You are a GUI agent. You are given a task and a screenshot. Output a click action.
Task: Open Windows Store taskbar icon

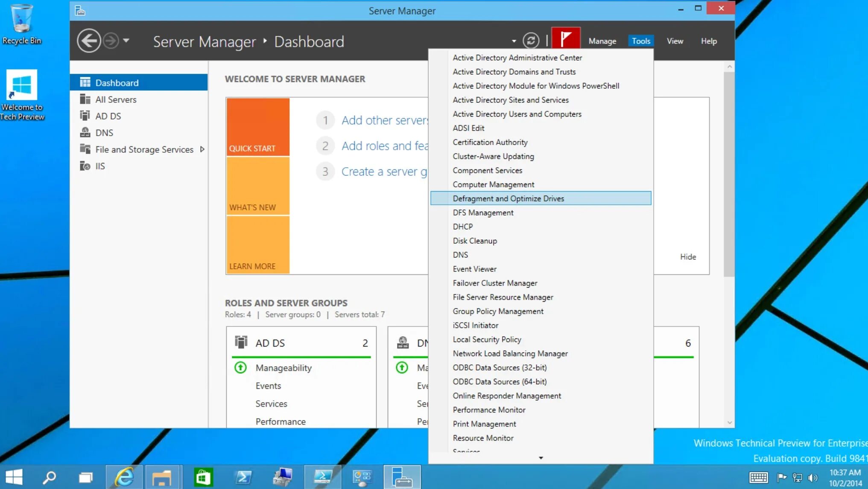[203, 477]
